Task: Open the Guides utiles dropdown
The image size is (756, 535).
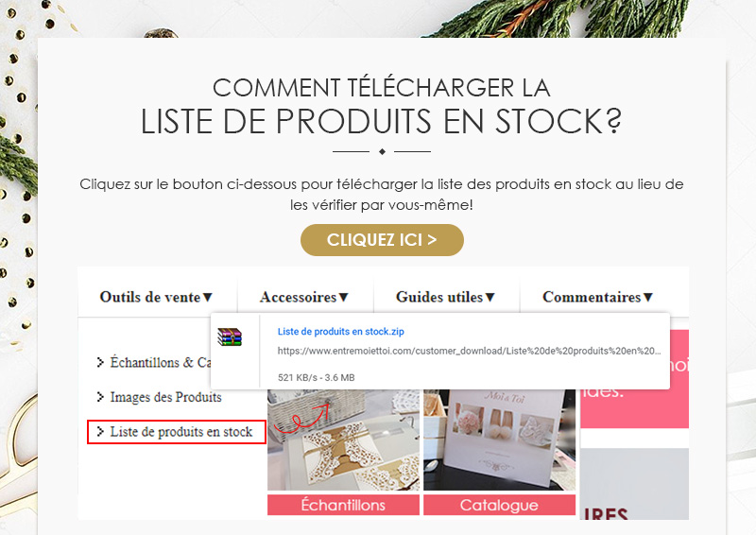Action: coord(445,297)
